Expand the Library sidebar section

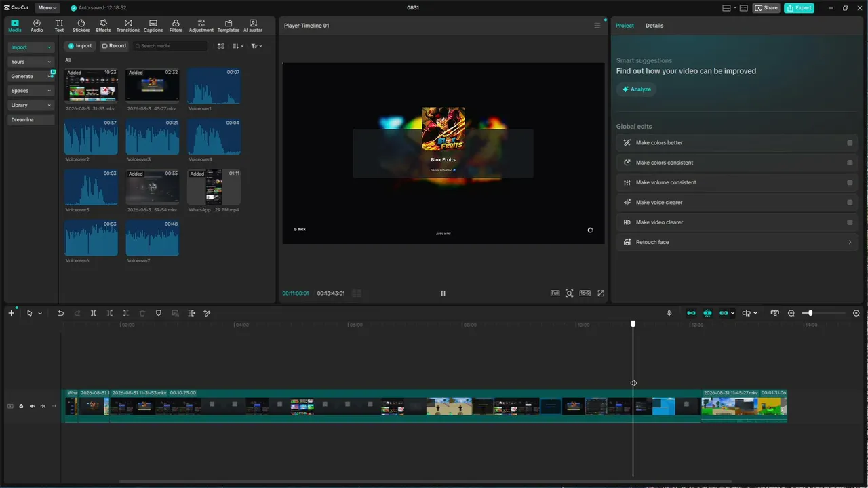tap(31, 105)
